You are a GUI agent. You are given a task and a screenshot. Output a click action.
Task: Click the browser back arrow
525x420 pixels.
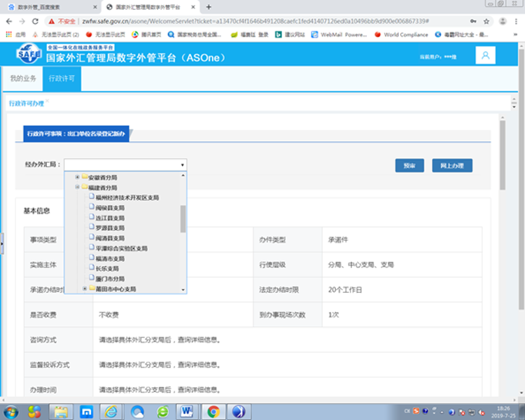8,21
